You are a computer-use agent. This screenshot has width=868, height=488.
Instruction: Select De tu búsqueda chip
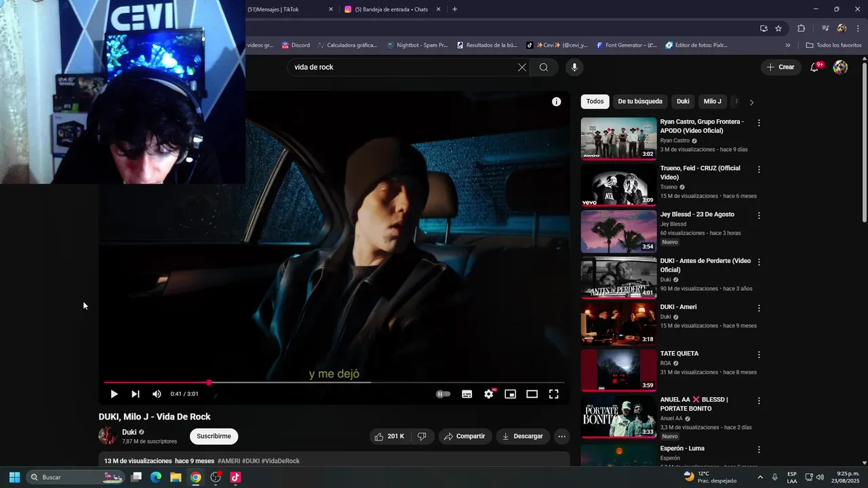point(640,102)
